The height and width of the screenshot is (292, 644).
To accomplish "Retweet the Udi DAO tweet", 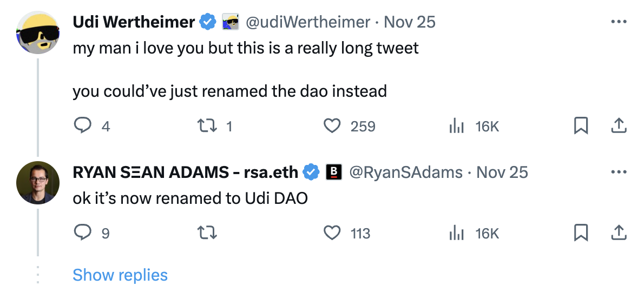I will pyautogui.click(x=207, y=233).
